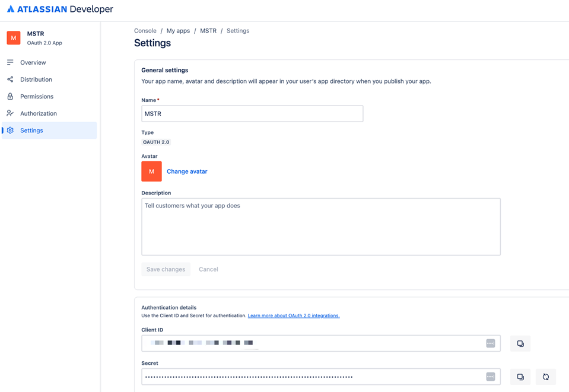Click inside the Name input field
The width and height of the screenshot is (569, 392).
pos(252,113)
